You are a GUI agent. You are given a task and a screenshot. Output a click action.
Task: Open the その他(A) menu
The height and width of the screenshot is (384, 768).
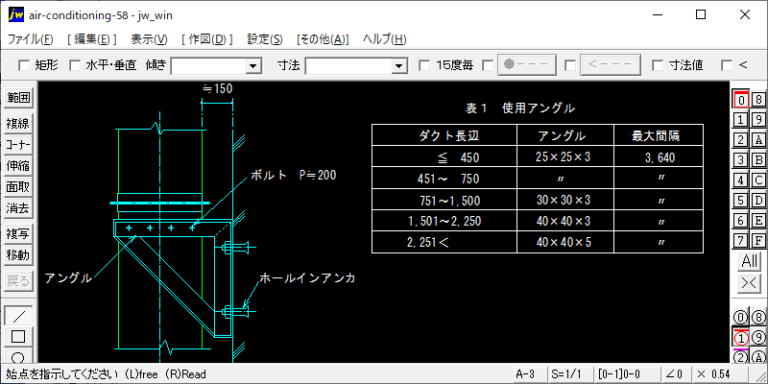(323, 39)
